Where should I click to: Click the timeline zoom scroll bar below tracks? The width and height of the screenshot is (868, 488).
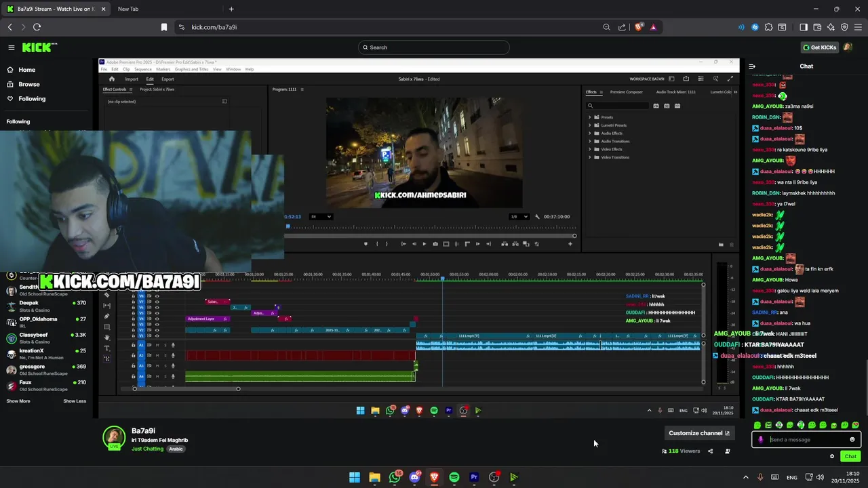pyautogui.click(x=186, y=389)
